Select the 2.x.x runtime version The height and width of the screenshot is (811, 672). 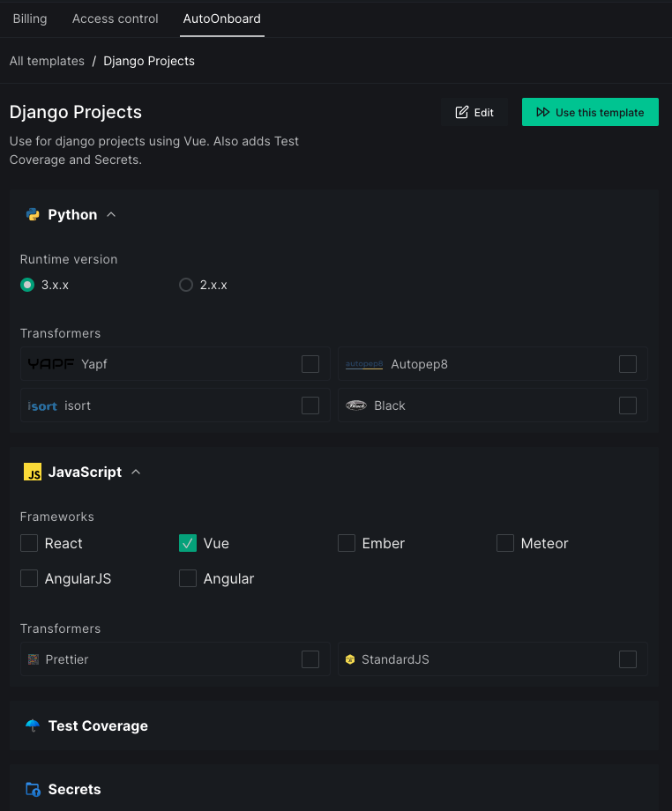pyautogui.click(x=185, y=285)
